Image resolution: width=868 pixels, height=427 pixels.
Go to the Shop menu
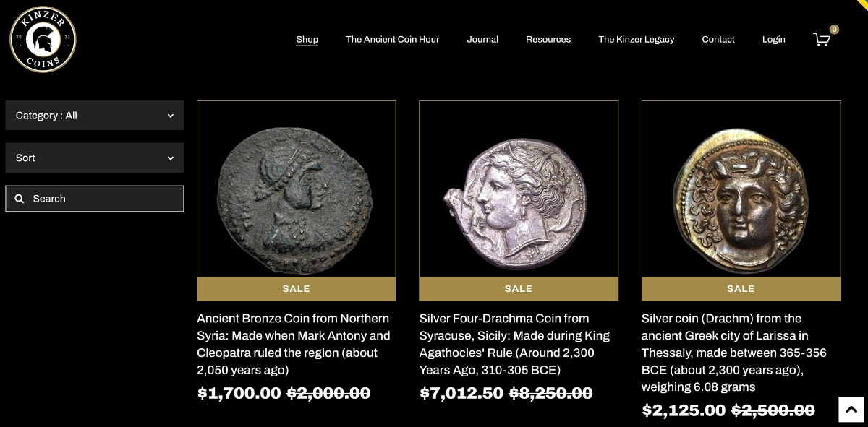pyautogui.click(x=307, y=40)
